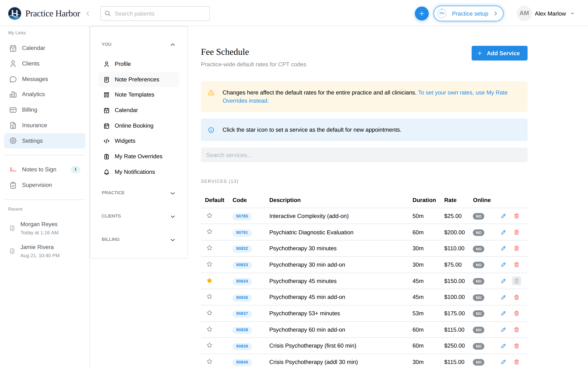Screen dimensions: 588x368
Task: Edit the Crisis Psychotherapy (first 60 min) service
Action: [503, 346]
